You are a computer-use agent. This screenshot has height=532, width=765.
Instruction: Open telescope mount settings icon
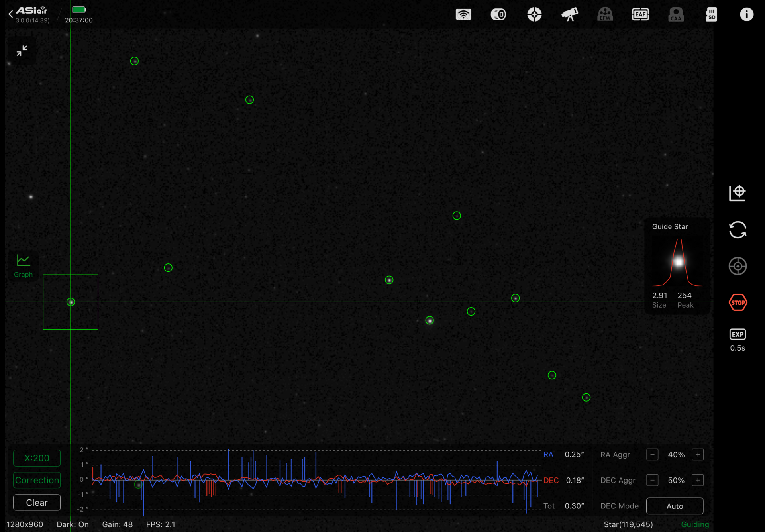[570, 14]
